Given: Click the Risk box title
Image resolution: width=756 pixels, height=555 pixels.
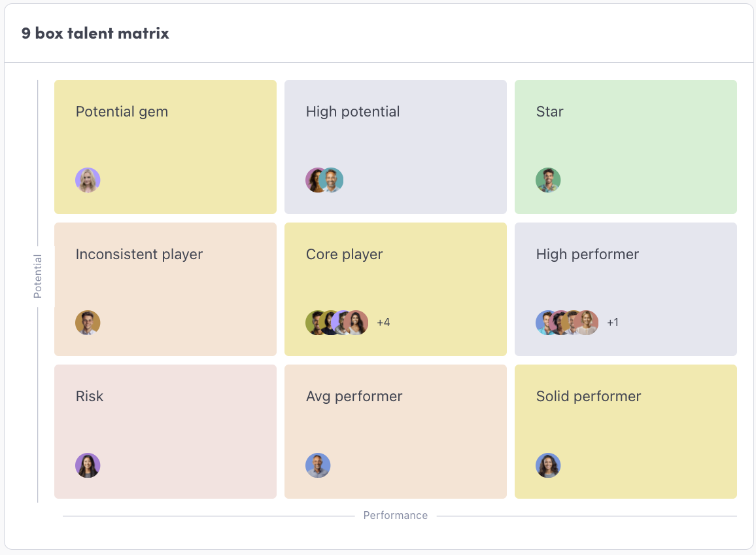Looking at the screenshot, I should pos(90,397).
